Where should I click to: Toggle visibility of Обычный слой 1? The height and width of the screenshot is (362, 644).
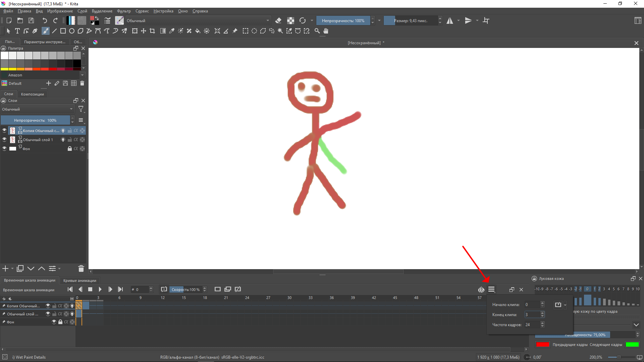4,139
